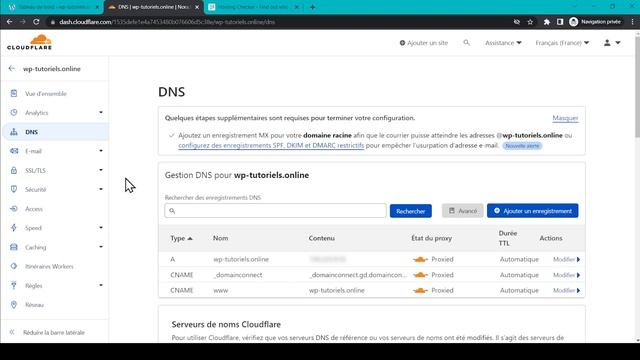Click the Règles sidebar icon
This screenshot has height=360, width=640.
[14, 285]
